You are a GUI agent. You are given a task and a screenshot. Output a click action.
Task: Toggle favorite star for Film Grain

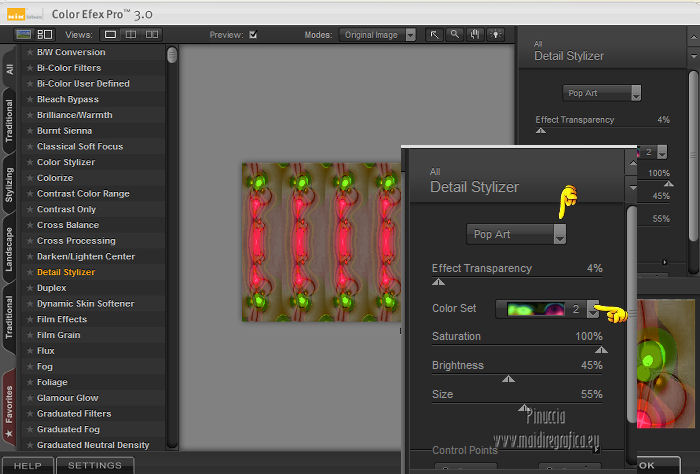[30, 335]
